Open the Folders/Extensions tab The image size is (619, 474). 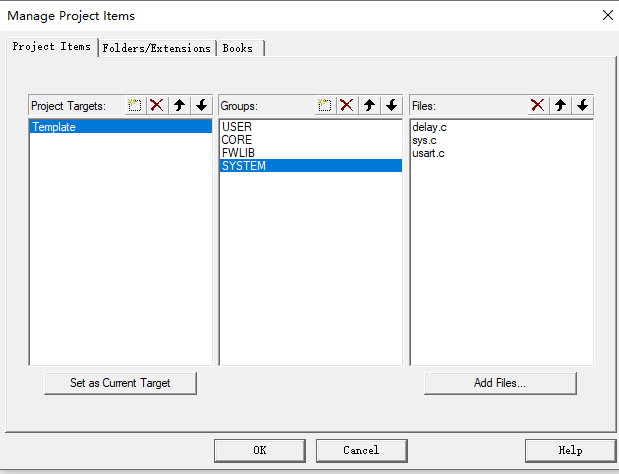coord(157,48)
